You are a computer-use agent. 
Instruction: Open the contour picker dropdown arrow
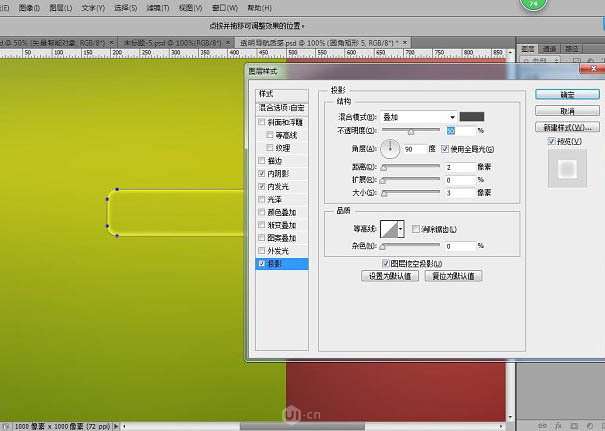401,229
